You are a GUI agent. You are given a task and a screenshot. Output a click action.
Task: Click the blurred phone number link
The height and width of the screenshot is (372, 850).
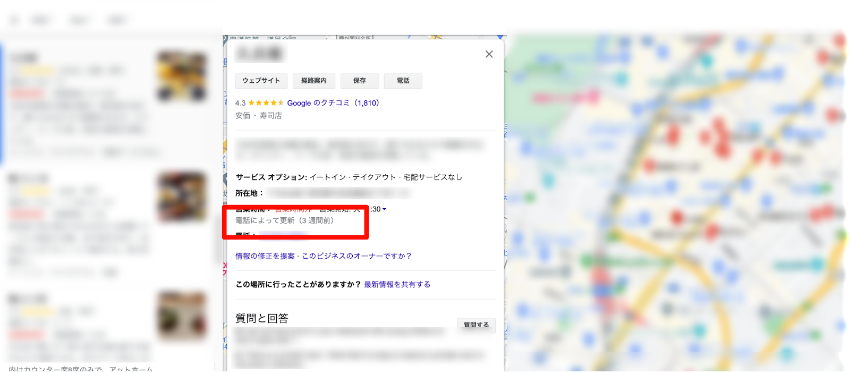pyautogui.click(x=284, y=234)
